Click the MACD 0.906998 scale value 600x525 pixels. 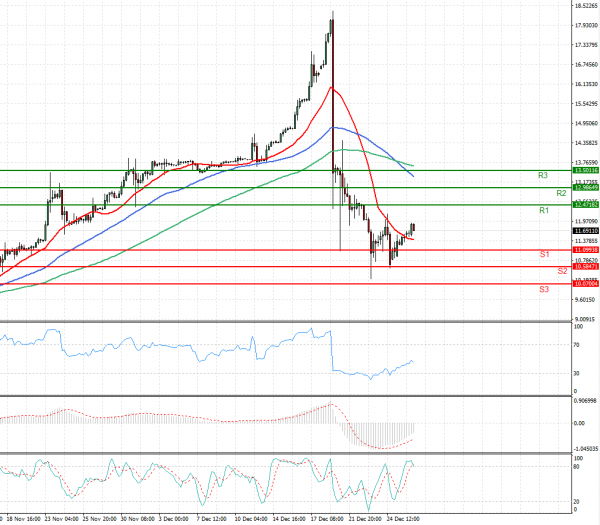click(x=585, y=401)
